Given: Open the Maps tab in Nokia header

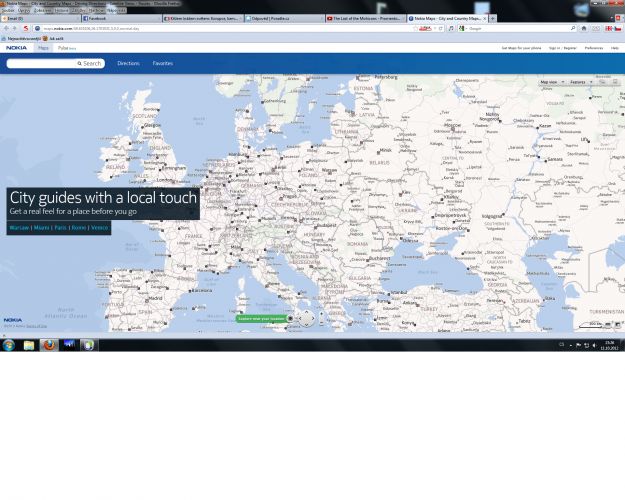Looking at the screenshot, I should click(x=43, y=48).
